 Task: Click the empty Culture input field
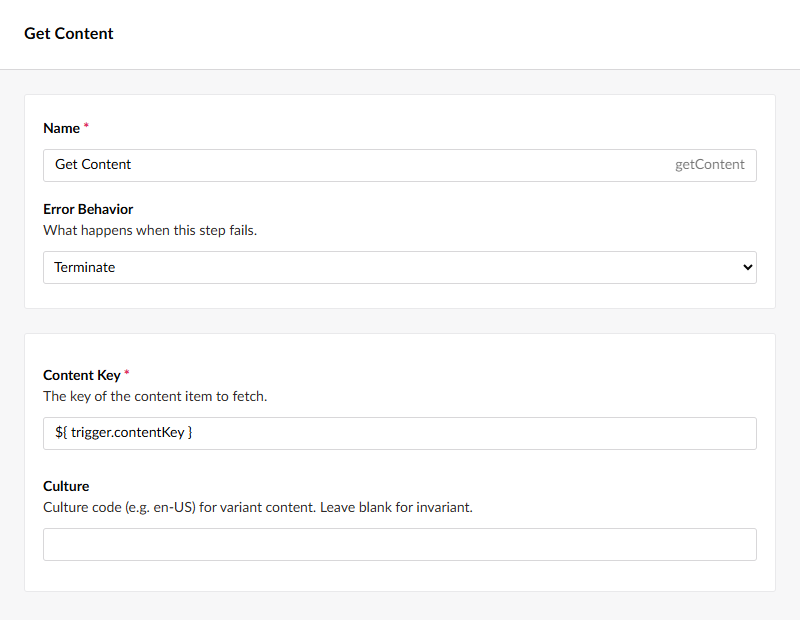coord(399,544)
